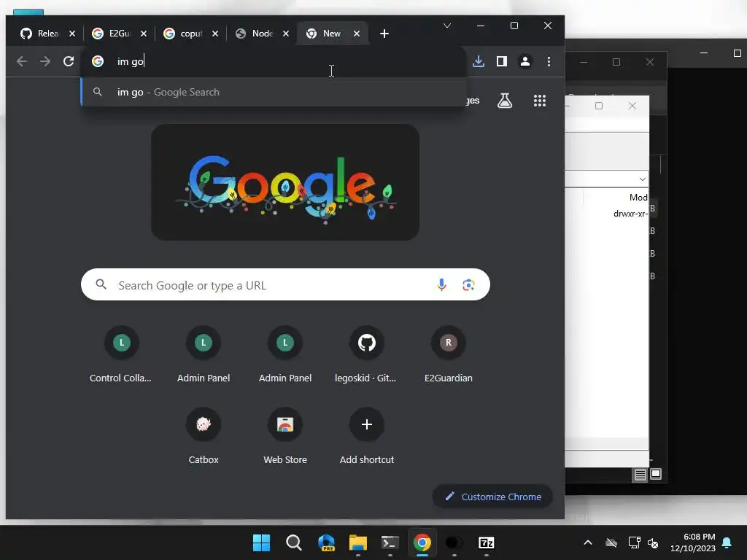Click the address bar text 'im go'
Image resolution: width=747 pixels, height=560 pixels.
[131, 61]
